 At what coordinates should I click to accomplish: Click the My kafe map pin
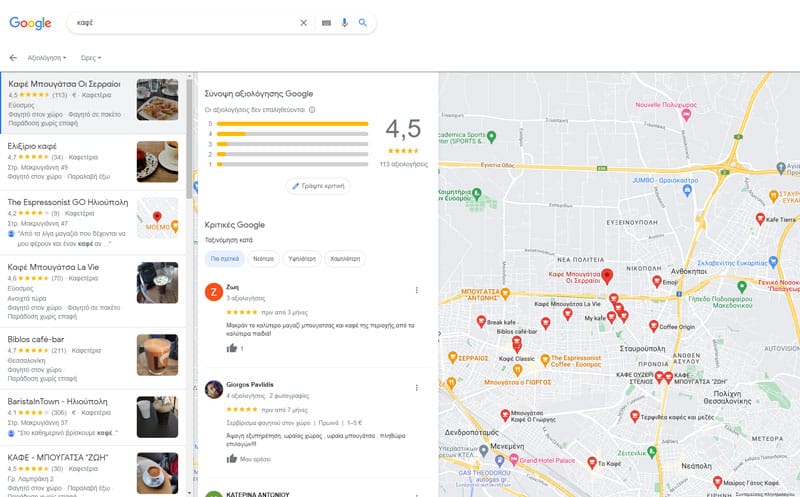tap(611, 318)
